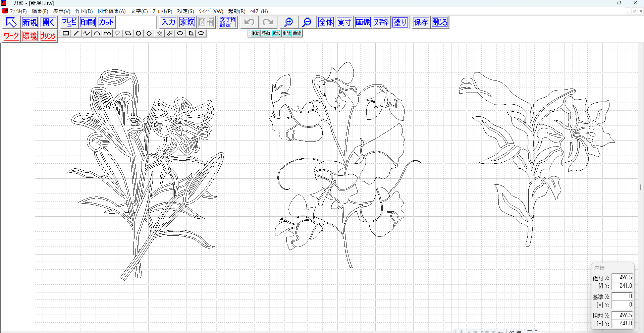Open the 図形編集(A) menu
This screenshot has height=333, width=644.
click(x=111, y=11)
